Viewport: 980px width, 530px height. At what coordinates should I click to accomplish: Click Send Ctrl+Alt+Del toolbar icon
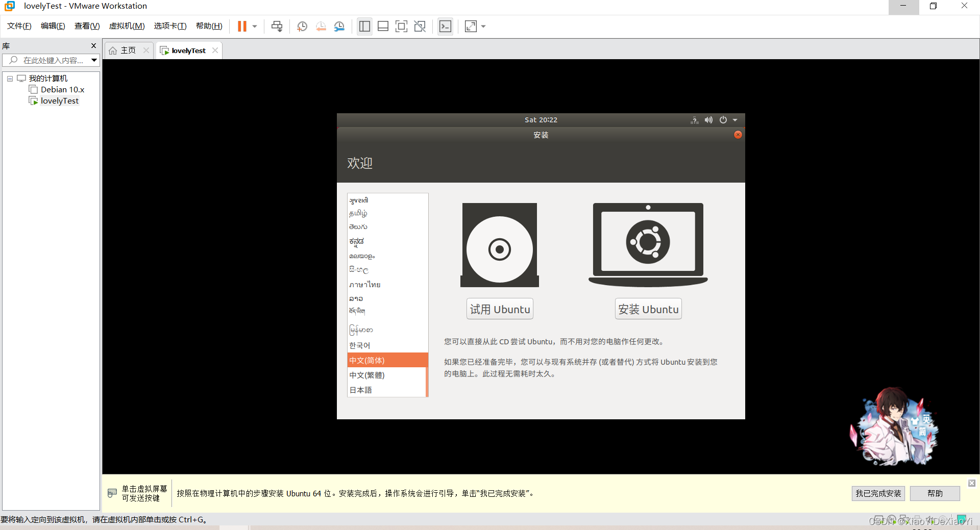pos(277,26)
